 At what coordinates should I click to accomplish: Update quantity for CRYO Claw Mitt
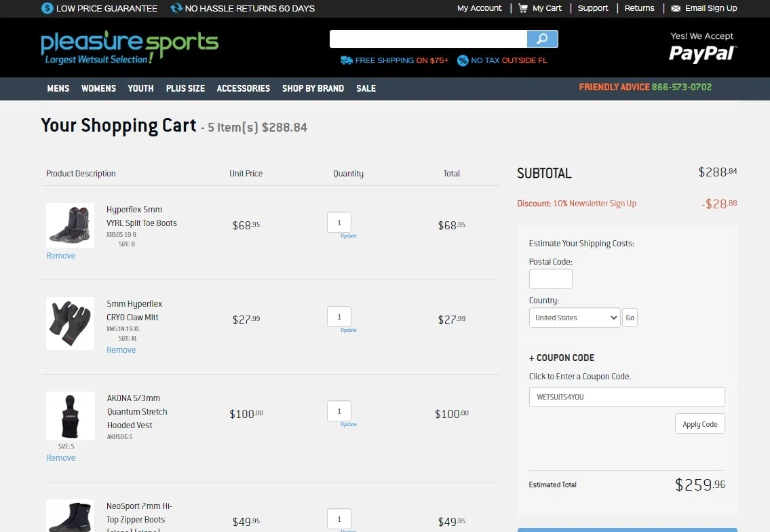(x=349, y=330)
